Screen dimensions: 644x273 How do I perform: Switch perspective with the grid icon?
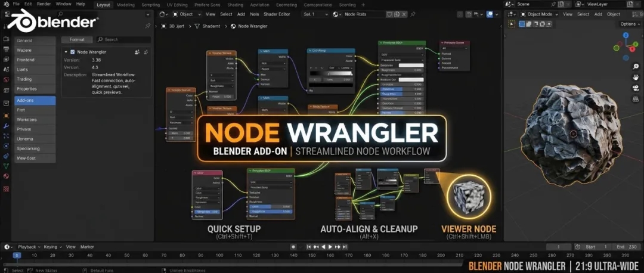[636, 99]
